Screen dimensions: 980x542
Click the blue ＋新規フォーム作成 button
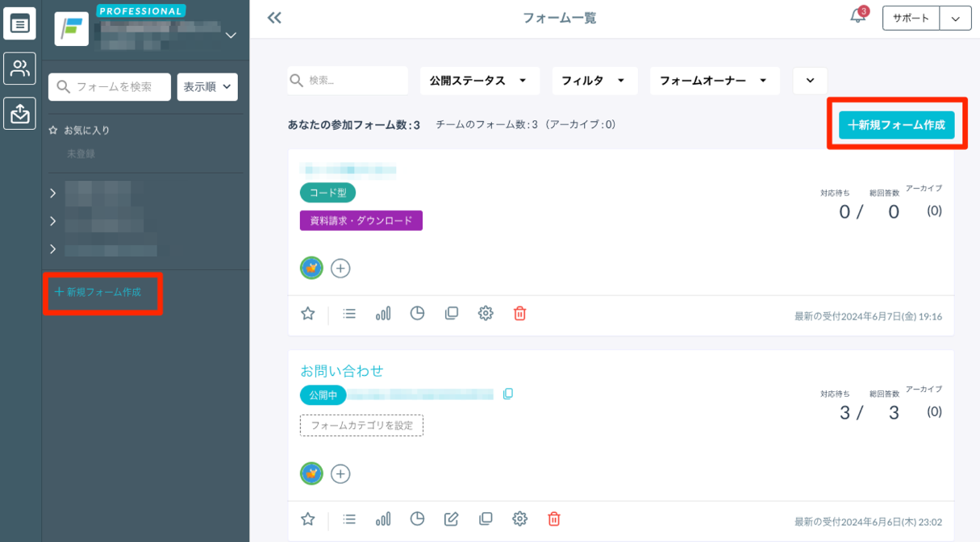[896, 125]
